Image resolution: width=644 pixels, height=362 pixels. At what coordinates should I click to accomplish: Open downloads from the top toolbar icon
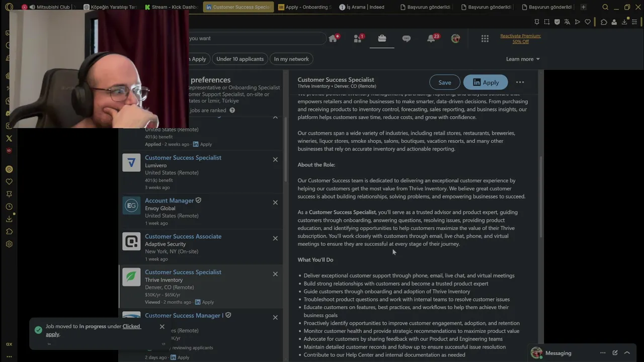[x=624, y=22]
